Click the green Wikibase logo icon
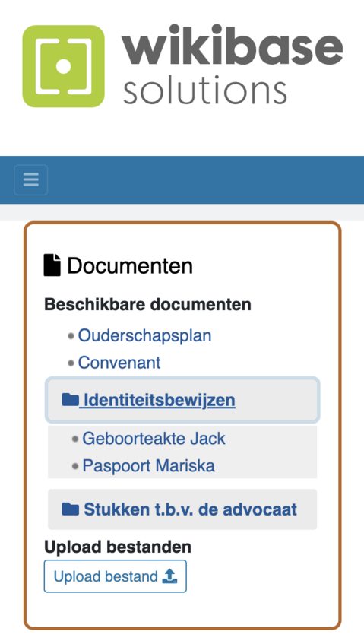The width and height of the screenshot is (364, 644). pyautogui.click(x=64, y=66)
